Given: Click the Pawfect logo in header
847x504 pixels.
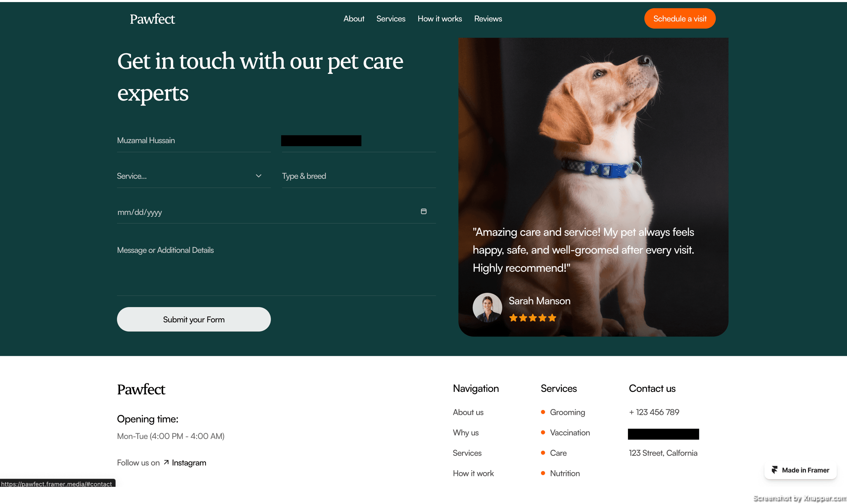Looking at the screenshot, I should click(x=152, y=19).
